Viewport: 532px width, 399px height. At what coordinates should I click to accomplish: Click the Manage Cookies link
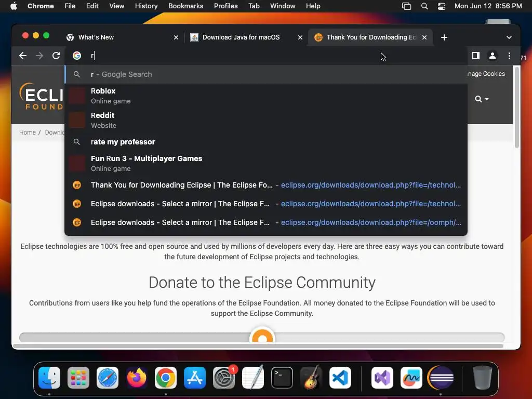[486, 74]
